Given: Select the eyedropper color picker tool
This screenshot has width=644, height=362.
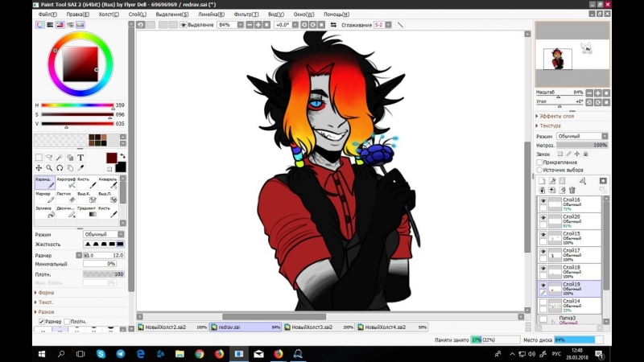Looking at the screenshot, I should pyautogui.click(x=81, y=168).
